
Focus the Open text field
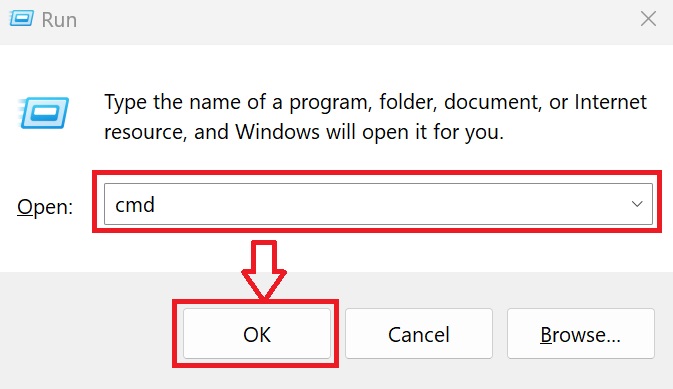[x=378, y=204]
